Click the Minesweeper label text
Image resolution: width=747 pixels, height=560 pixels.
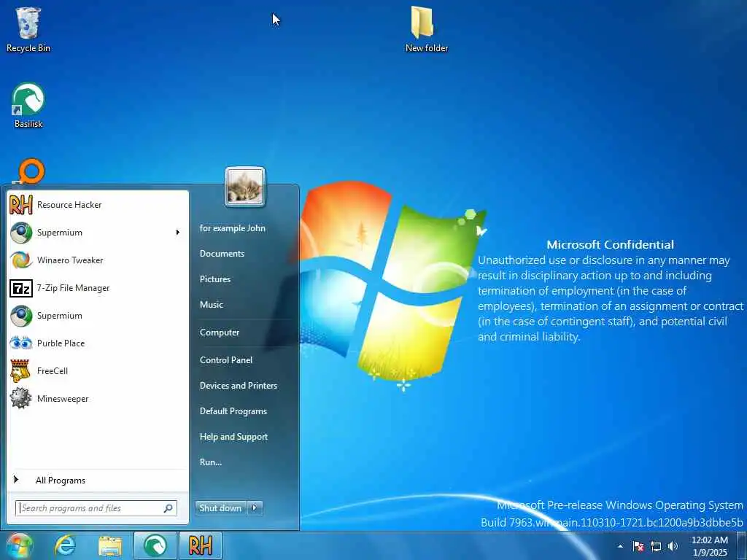click(63, 399)
